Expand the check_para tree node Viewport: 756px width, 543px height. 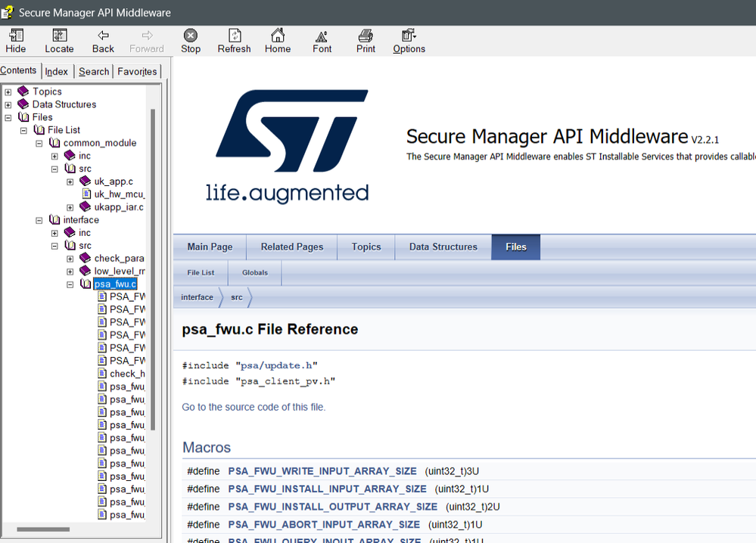(70, 259)
